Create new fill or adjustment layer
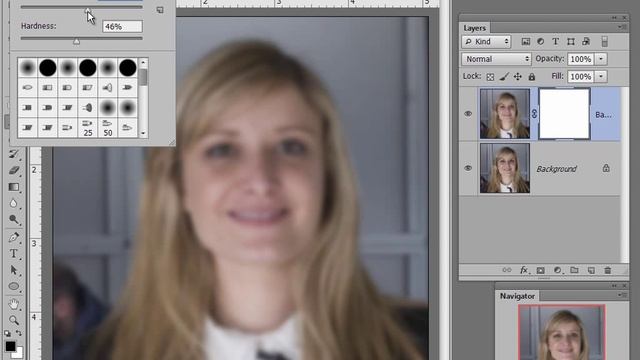This screenshot has height=360, width=640. pyautogui.click(x=558, y=270)
